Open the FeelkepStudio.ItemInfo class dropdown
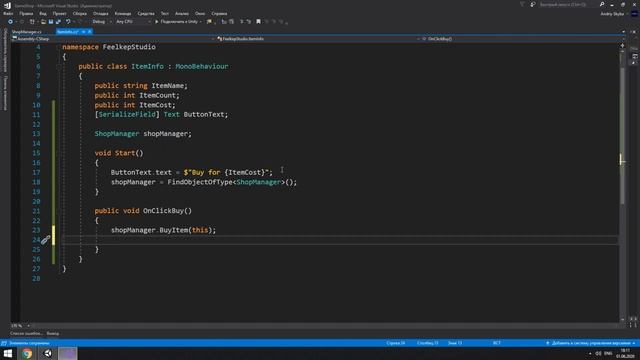 (x=318, y=39)
